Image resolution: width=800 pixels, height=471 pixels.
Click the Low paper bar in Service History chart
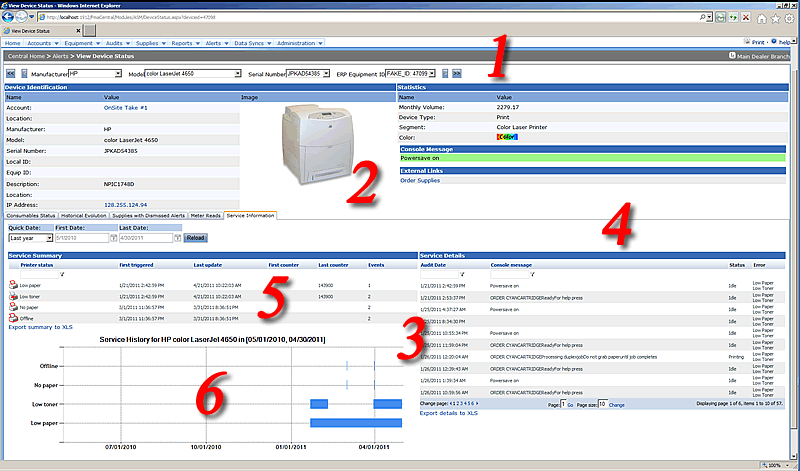(356, 423)
